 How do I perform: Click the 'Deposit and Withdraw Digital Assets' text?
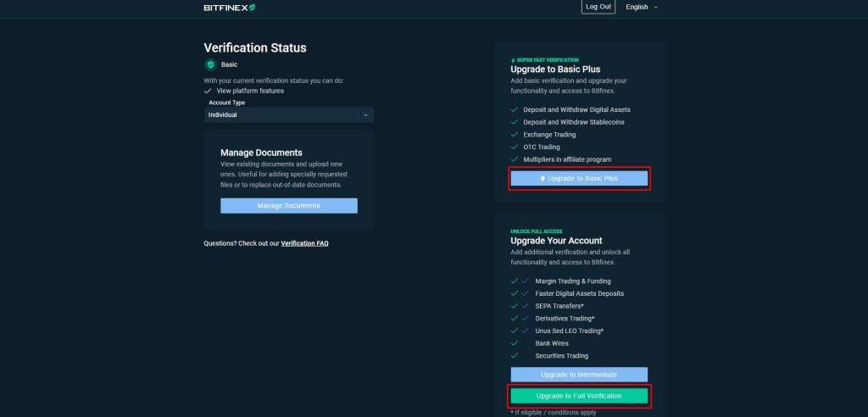(576, 109)
